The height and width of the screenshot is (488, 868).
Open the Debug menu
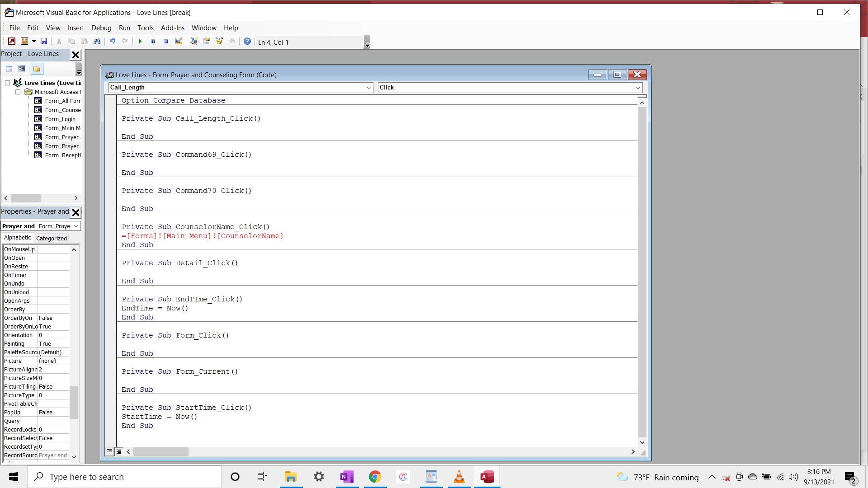[x=101, y=28]
